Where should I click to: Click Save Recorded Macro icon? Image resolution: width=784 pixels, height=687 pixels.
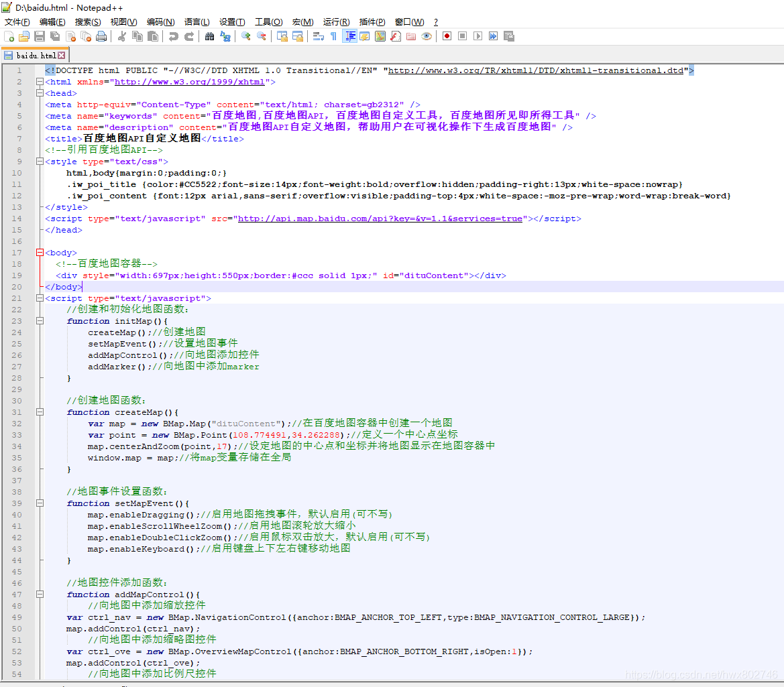click(509, 36)
